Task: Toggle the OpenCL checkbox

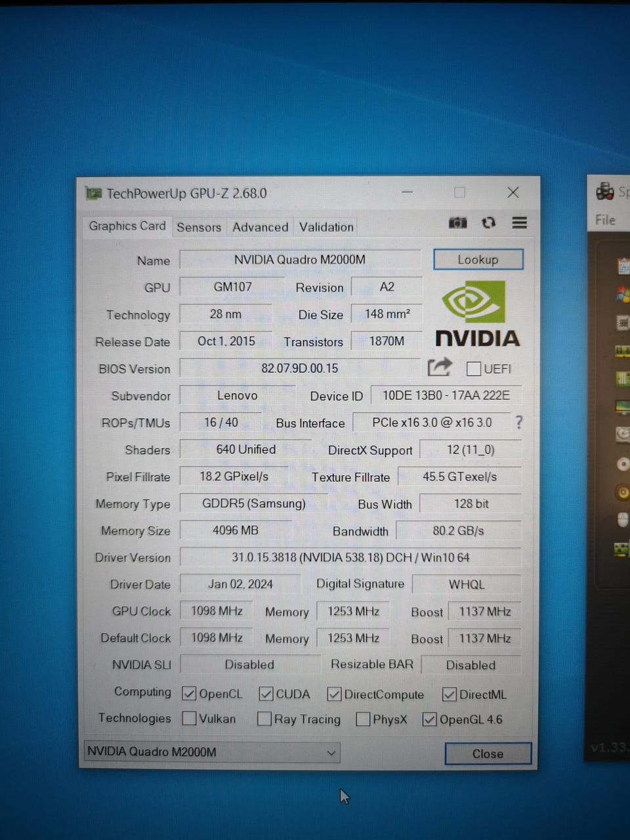Action: tap(189, 693)
